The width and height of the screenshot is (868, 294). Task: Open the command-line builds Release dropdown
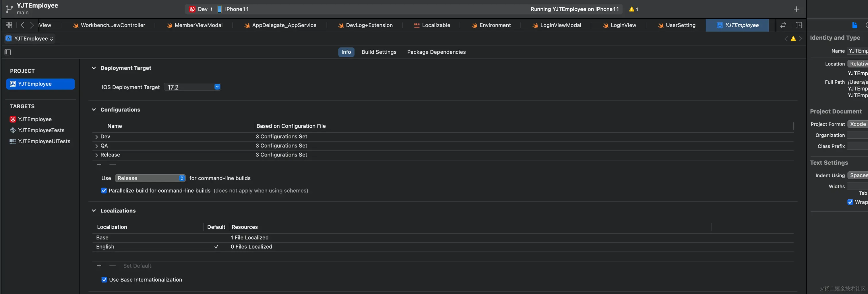point(150,178)
